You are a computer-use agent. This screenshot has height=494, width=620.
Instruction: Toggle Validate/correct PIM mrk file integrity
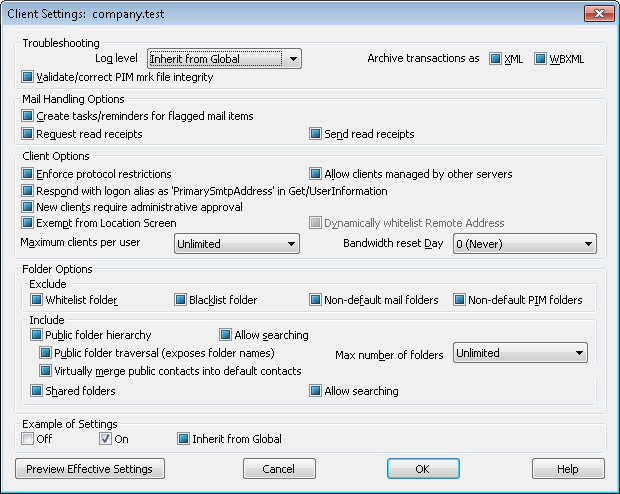(28, 77)
